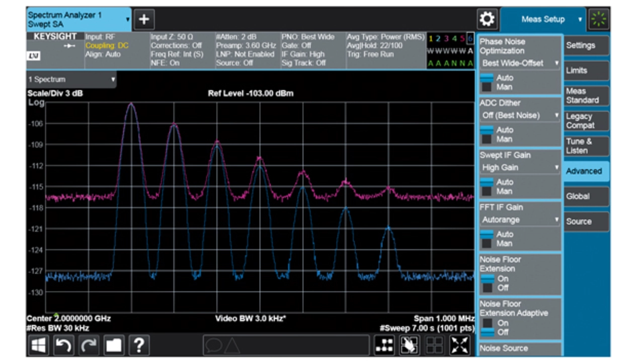Click the Tune & Listen button

[x=586, y=146]
